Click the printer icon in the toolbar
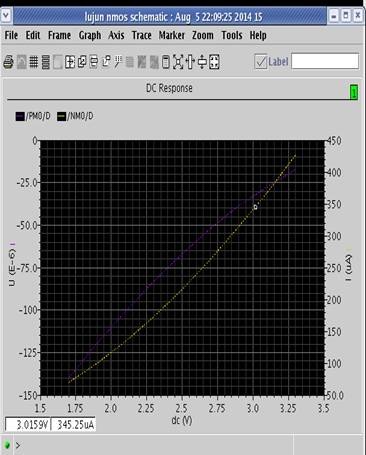 pyautogui.click(x=8, y=62)
